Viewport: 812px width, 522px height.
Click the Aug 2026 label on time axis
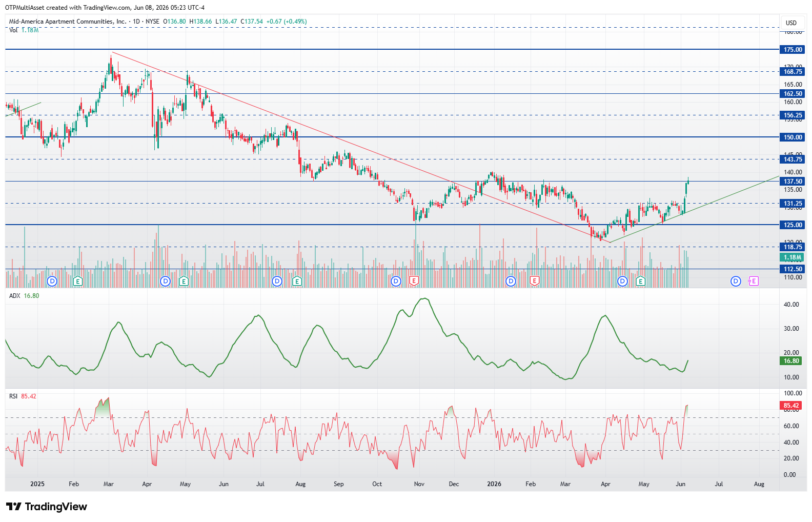point(759,484)
